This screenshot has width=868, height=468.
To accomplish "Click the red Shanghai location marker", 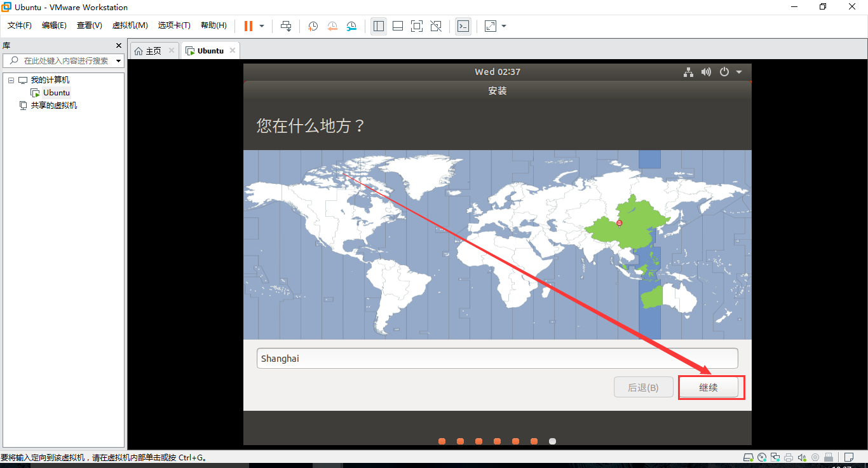I will tap(620, 223).
